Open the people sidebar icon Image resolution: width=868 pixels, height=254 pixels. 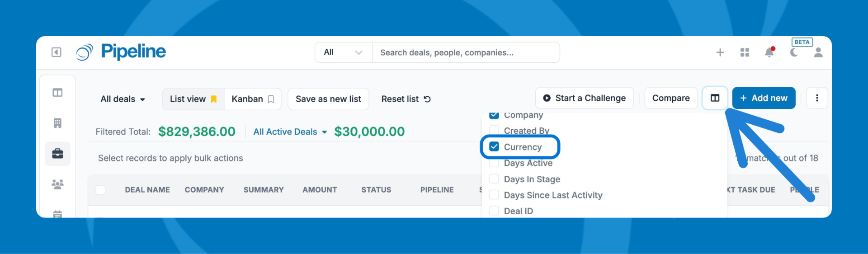(x=57, y=184)
